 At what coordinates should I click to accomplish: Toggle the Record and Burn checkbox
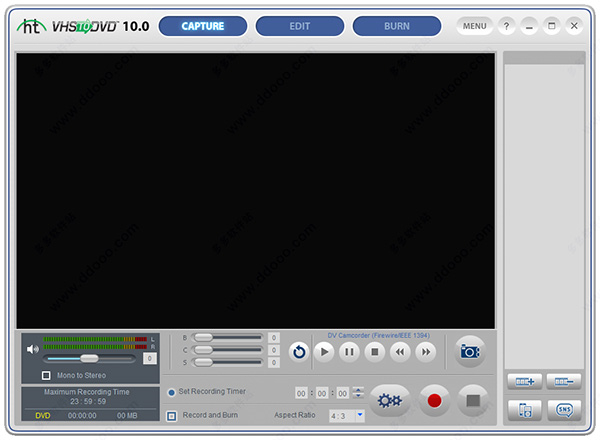[172, 415]
